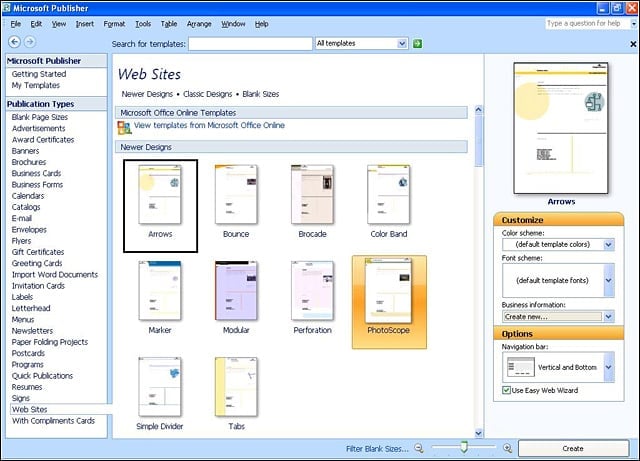
Task: Open the File menu
Action: pos(16,24)
